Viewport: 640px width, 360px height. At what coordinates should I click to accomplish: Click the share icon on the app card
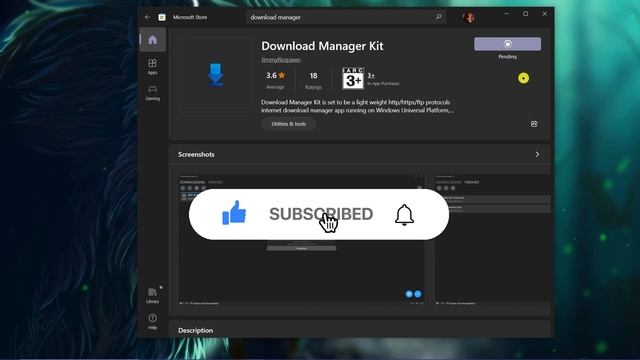coord(534,124)
